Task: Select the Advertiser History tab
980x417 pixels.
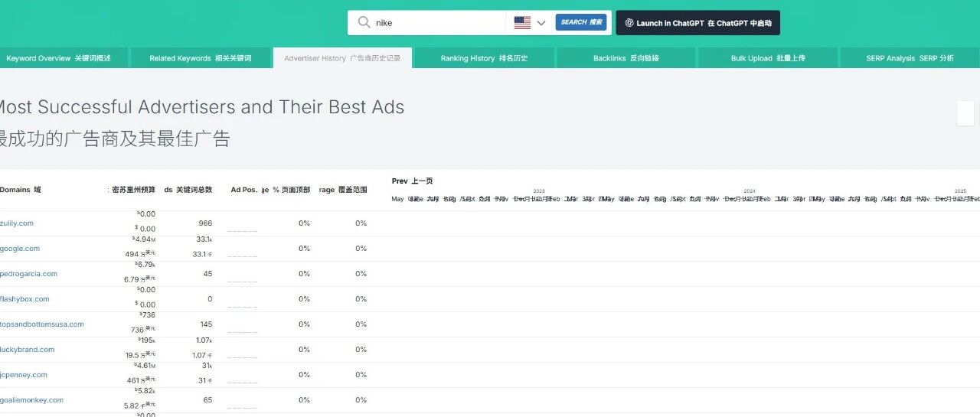Action: [342, 58]
